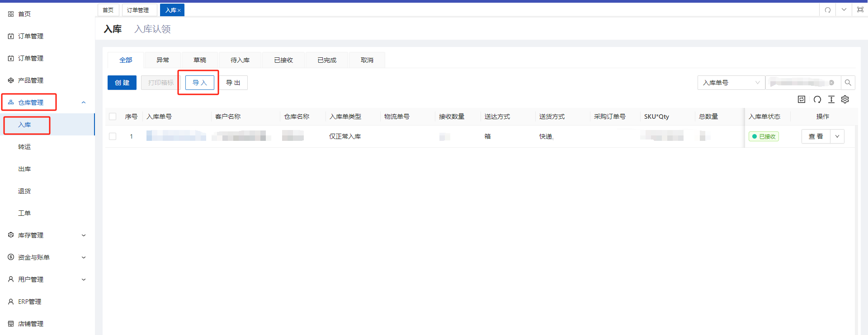The image size is (868, 335).
Task: Click the magnifier search icon
Action: 848,83
